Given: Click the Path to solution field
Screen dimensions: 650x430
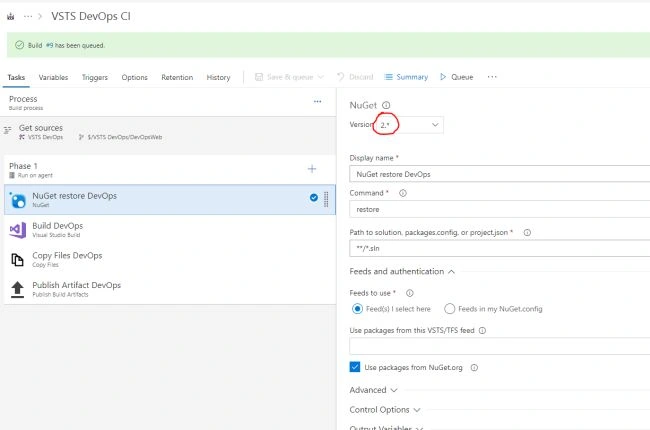Looking at the screenshot, I should (500, 248).
